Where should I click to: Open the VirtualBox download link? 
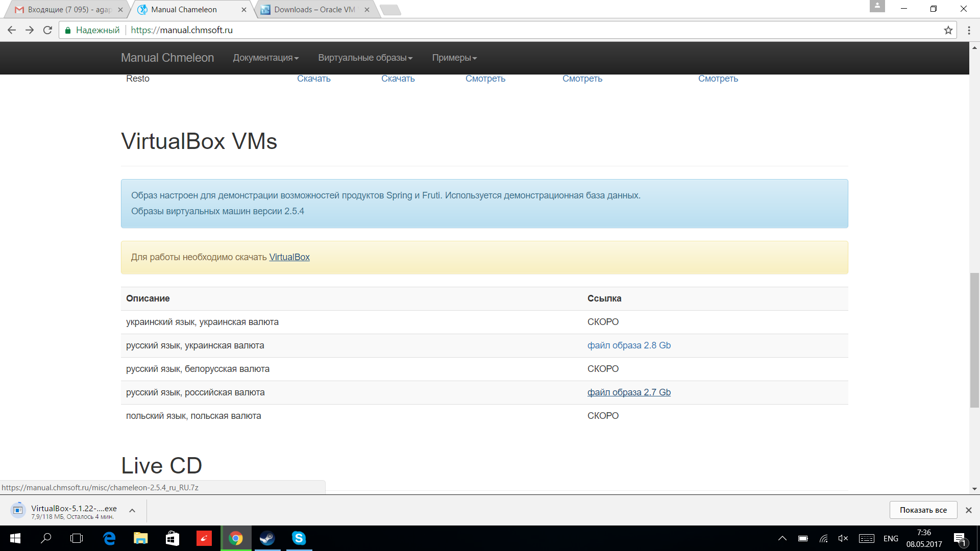click(x=289, y=257)
